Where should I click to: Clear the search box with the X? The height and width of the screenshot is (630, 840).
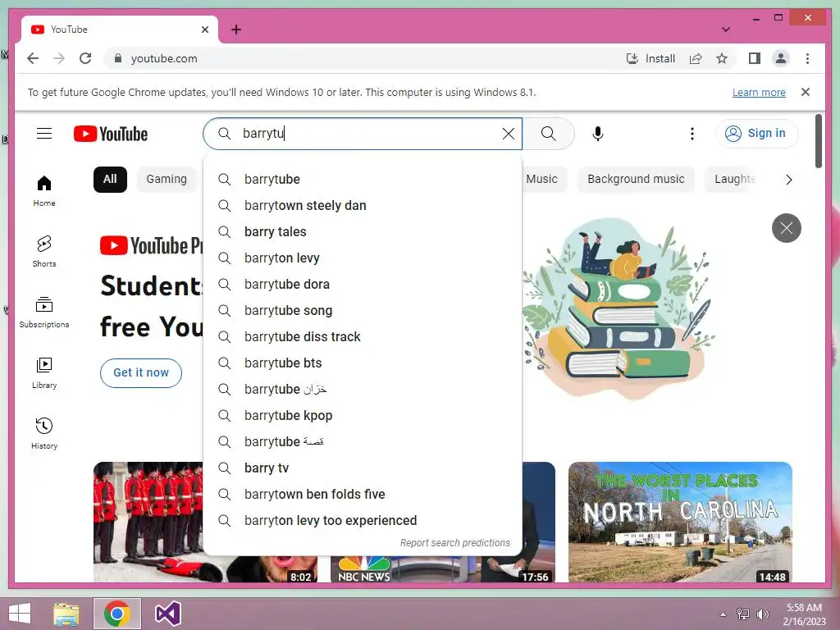[x=509, y=134]
